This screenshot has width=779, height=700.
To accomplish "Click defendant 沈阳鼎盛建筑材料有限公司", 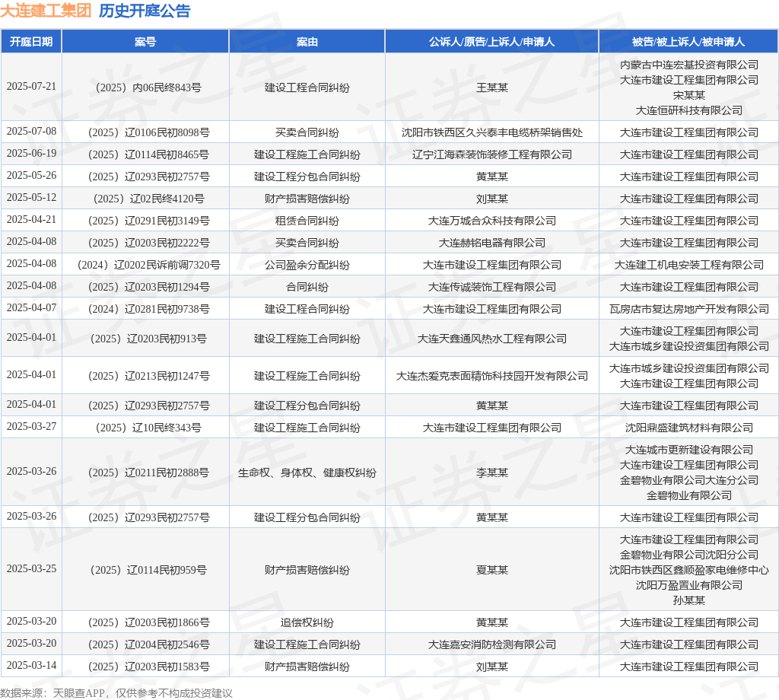I will coord(688,428).
